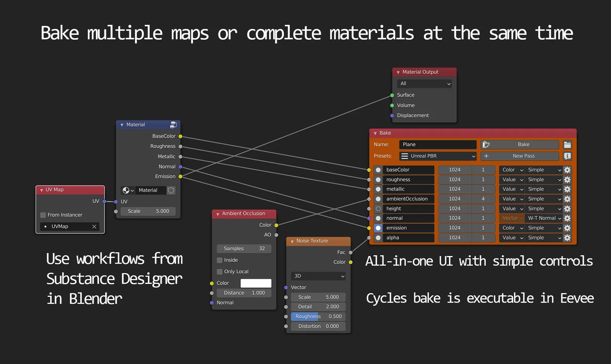The height and width of the screenshot is (364, 611).
Task: Enable From Instancer in the UV Map node
Action: click(43, 215)
